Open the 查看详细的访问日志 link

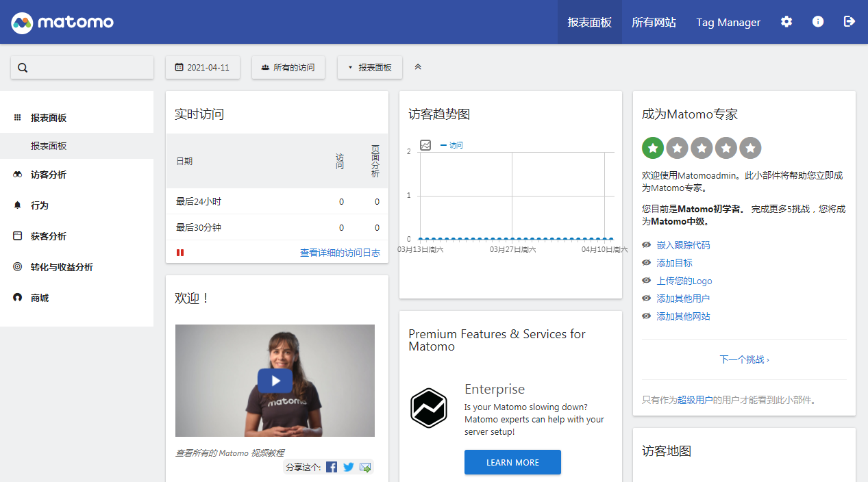point(340,253)
